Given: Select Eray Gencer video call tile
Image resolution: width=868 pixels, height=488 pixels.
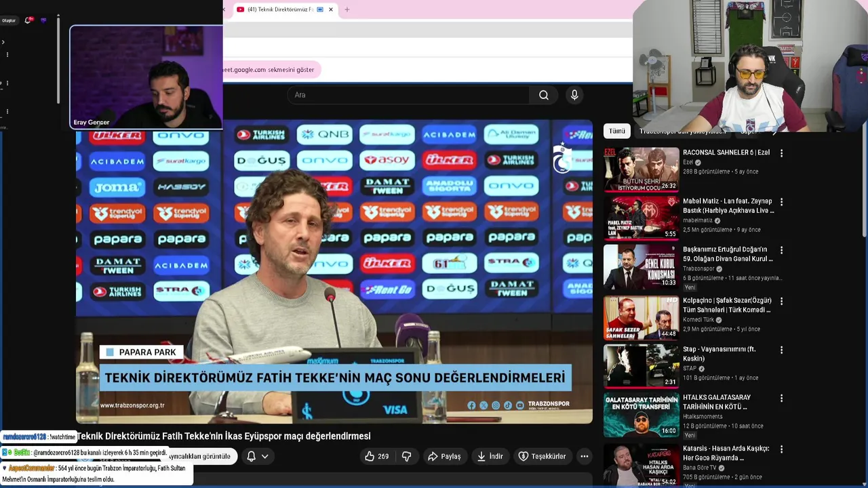Looking at the screenshot, I should [x=146, y=77].
